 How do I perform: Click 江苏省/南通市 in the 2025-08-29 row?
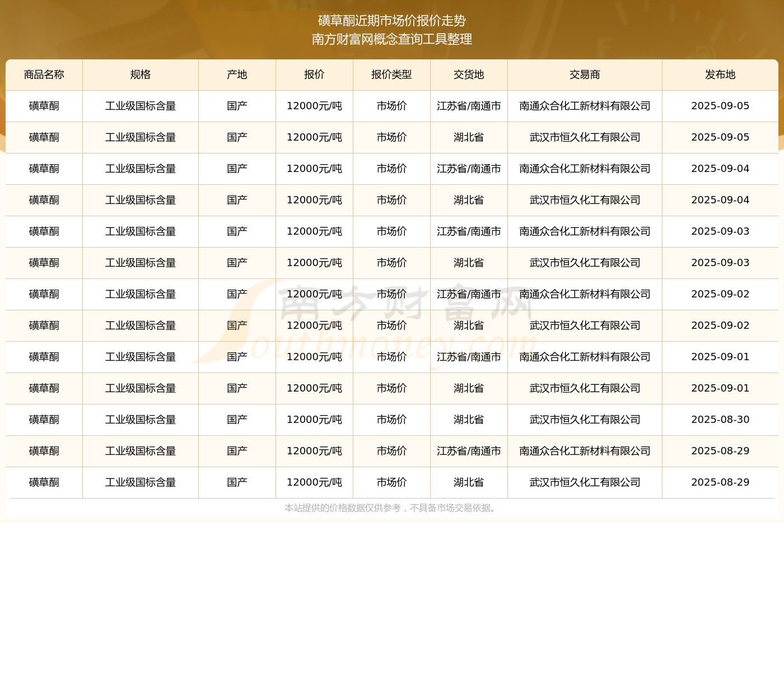point(469,451)
